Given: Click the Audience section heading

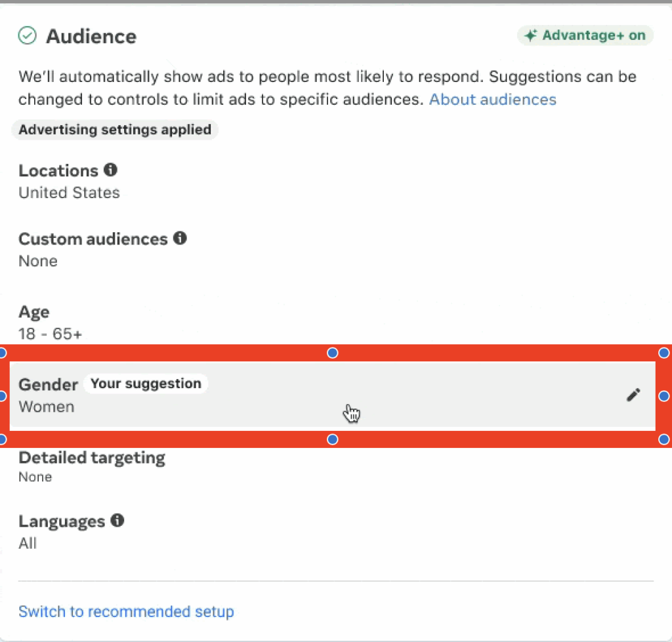Looking at the screenshot, I should (91, 36).
